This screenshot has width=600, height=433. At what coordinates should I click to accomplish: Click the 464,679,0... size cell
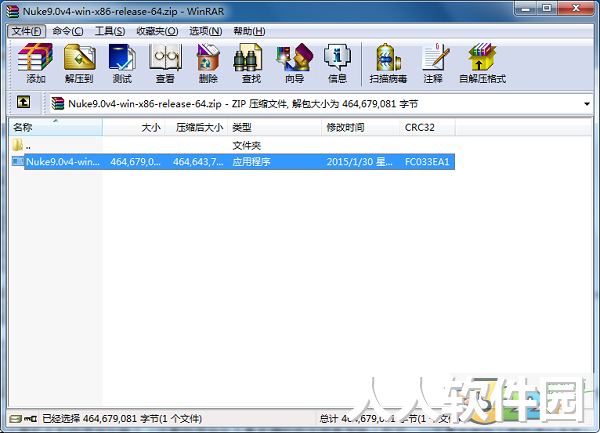135,162
